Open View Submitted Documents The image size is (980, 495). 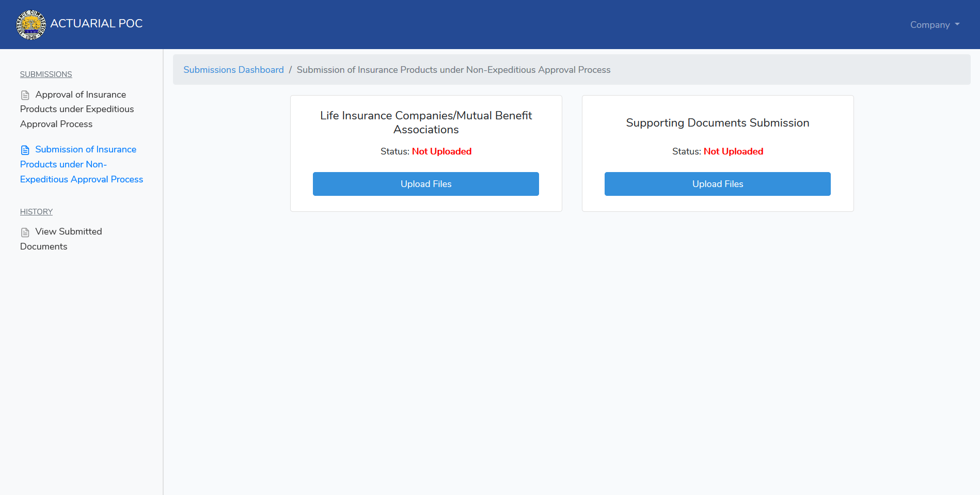[x=61, y=239]
